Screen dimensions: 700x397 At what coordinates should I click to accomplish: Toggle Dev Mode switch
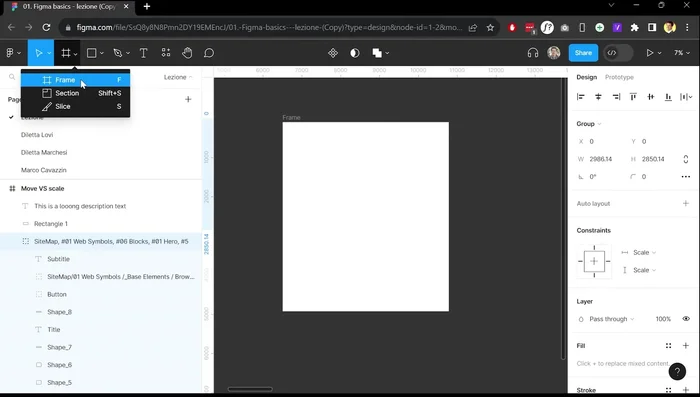(618, 53)
